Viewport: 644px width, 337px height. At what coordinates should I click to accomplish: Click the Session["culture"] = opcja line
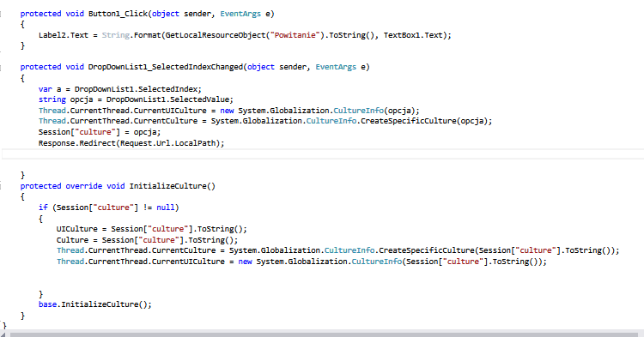click(x=100, y=132)
